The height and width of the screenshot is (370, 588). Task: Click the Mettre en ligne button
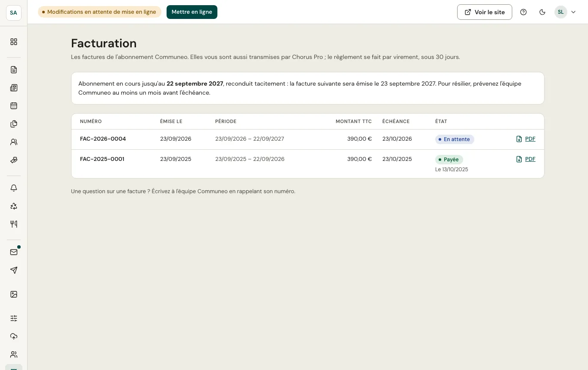[192, 12]
